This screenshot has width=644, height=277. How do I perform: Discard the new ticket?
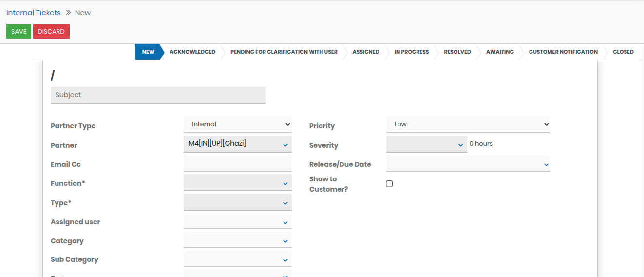point(51,32)
